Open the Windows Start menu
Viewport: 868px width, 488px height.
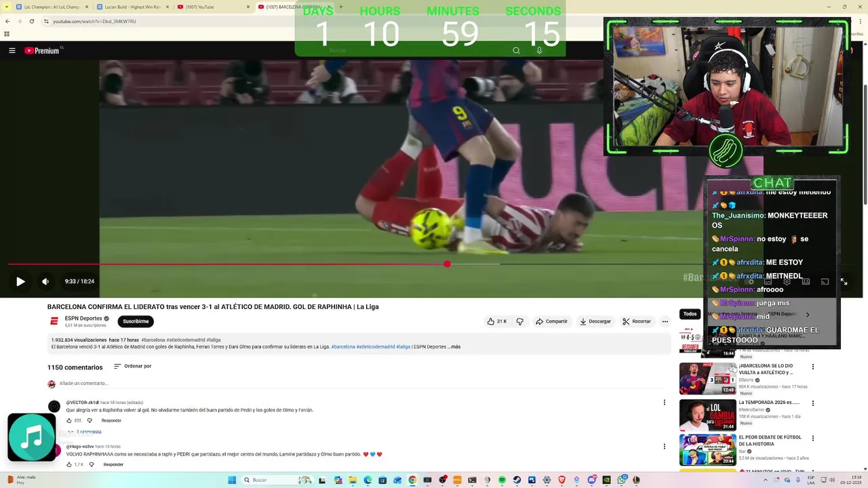coord(232,480)
